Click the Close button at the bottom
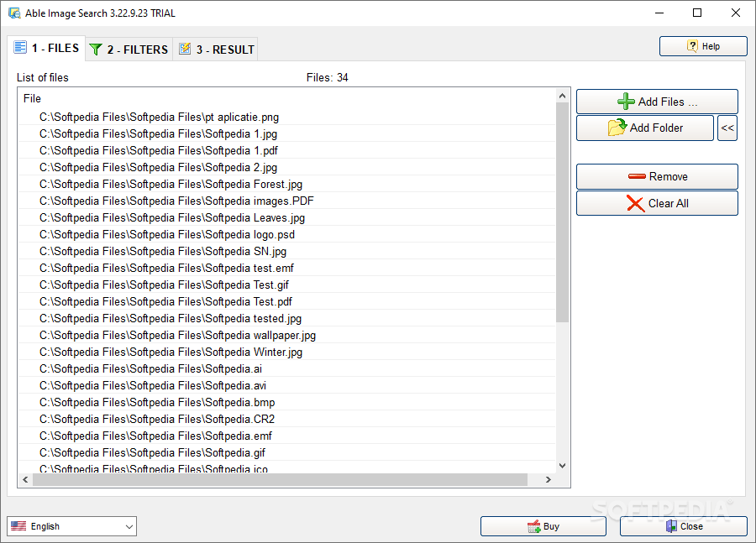 [683, 526]
